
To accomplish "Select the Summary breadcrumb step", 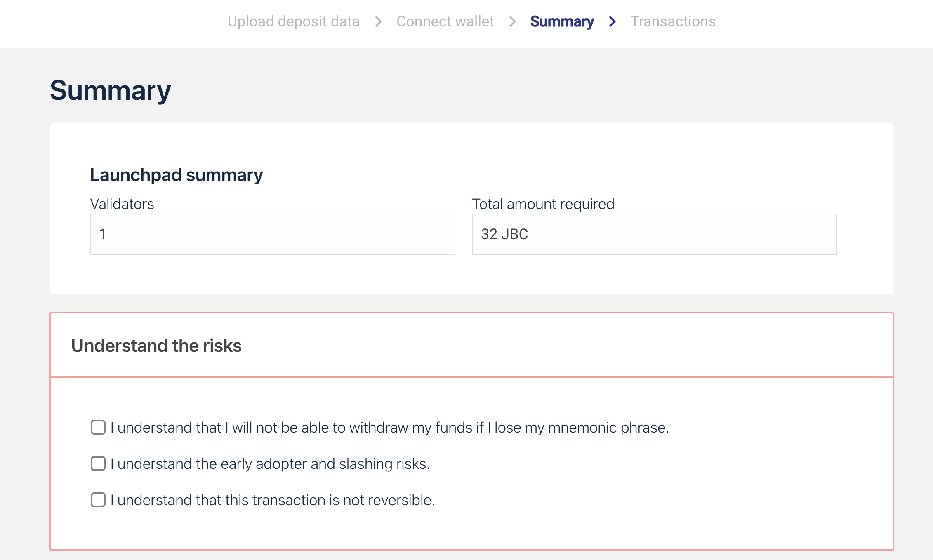I will point(562,21).
